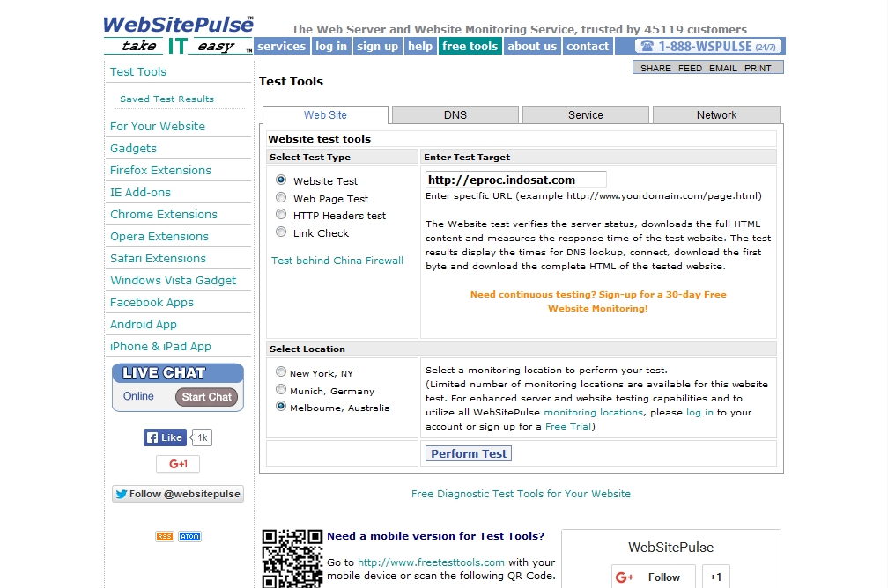This screenshot has width=888, height=588.
Task: Click the QR code image
Action: click(x=292, y=559)
